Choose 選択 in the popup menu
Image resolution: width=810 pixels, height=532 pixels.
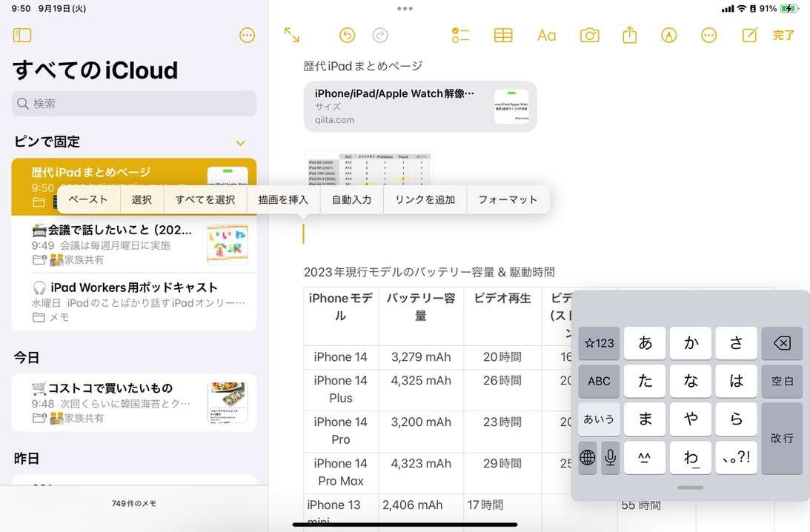142,199
